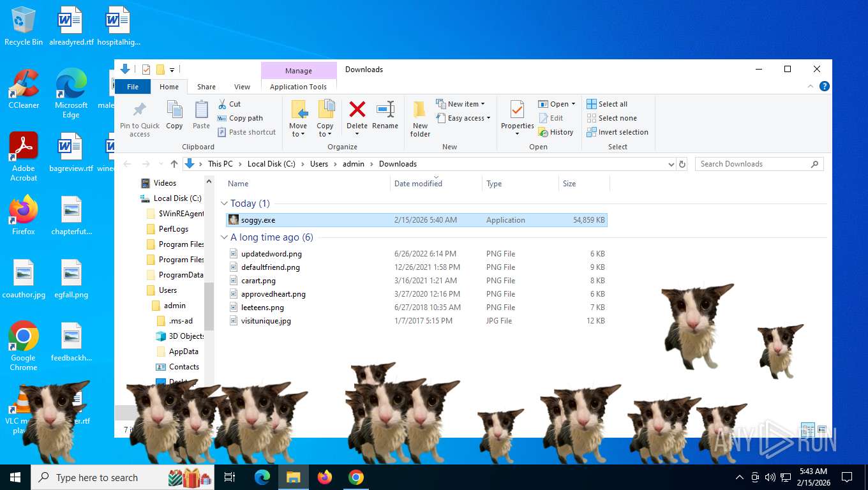This screenshot has height=490, width=868.
Task: Click the Windows Start button
Action: click(15, 477)
